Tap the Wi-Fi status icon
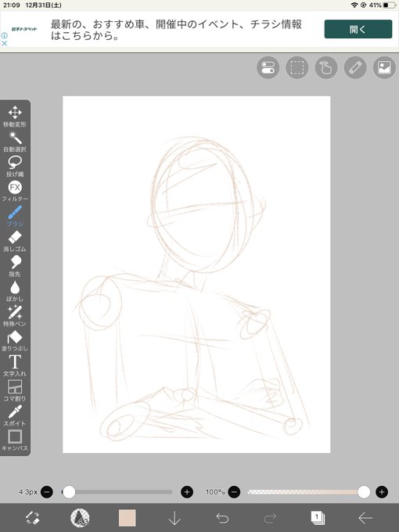Screen dimensions: 399x532 point(354,5)
